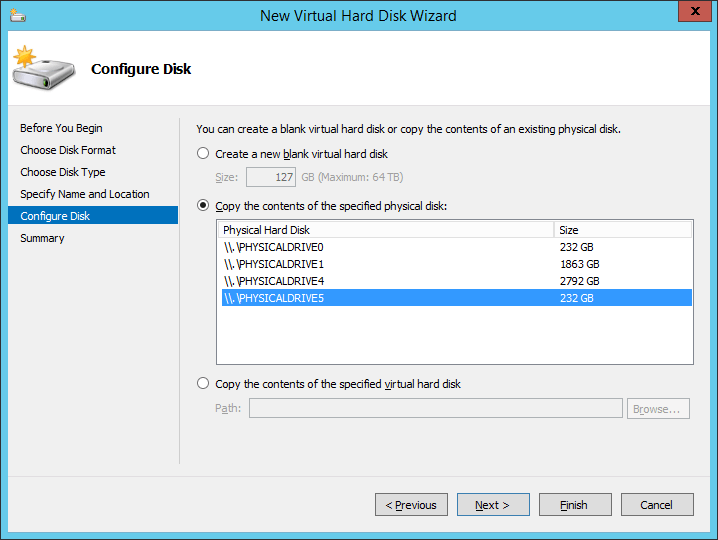This screenshot has height=540, width=718.
Task: Select the \\.\PHYSICALDRIVE1 row
Action: point(457,264)
